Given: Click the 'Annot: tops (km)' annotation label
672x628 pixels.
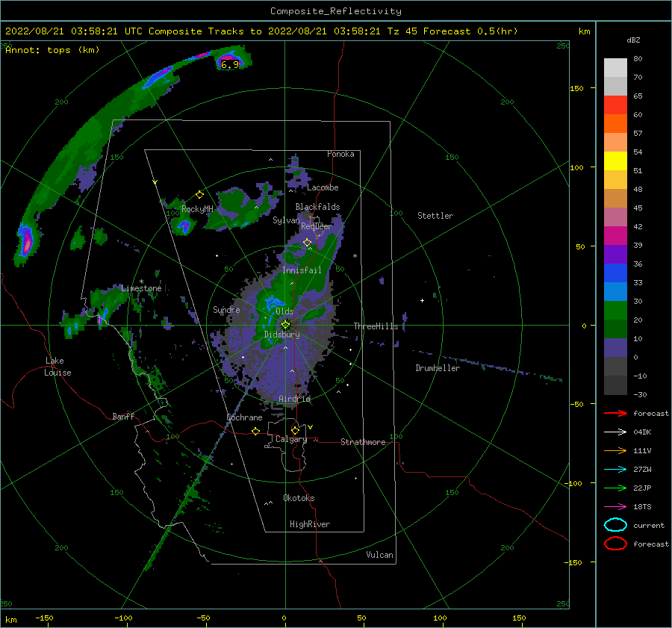Looking at the screenshot, I should pos(52,50).
